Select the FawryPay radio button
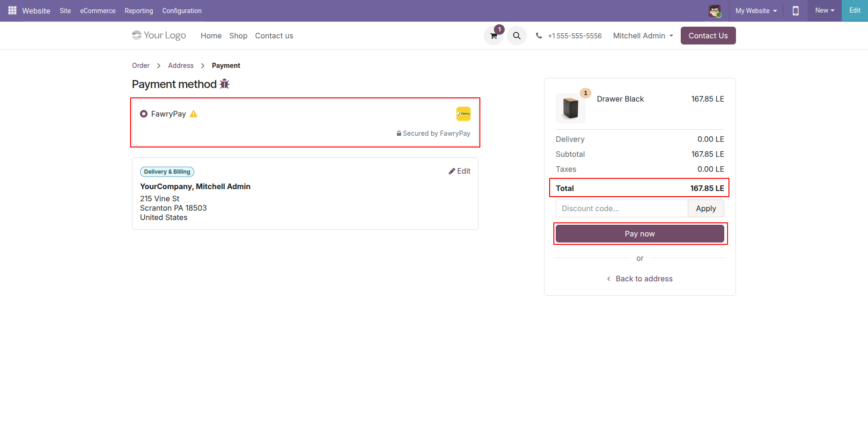The image size is (868, 434). [144, 114]
